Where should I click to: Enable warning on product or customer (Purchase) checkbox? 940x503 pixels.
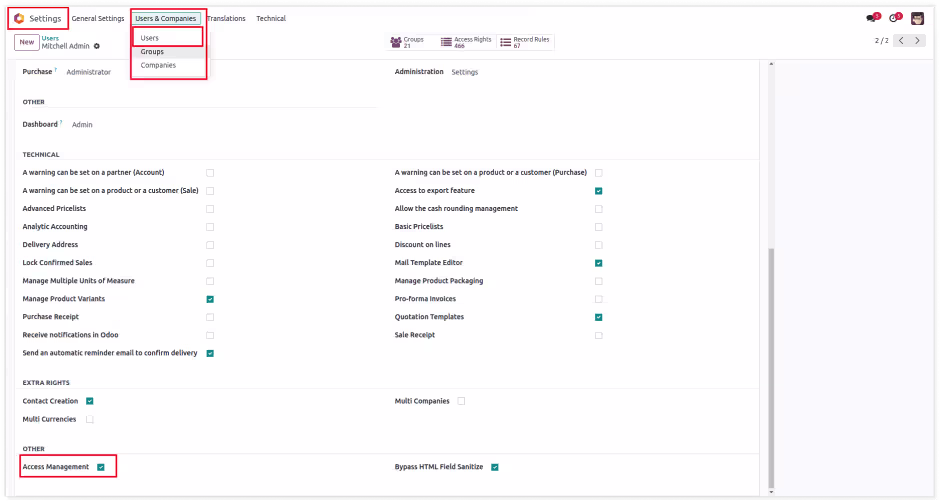598,173
